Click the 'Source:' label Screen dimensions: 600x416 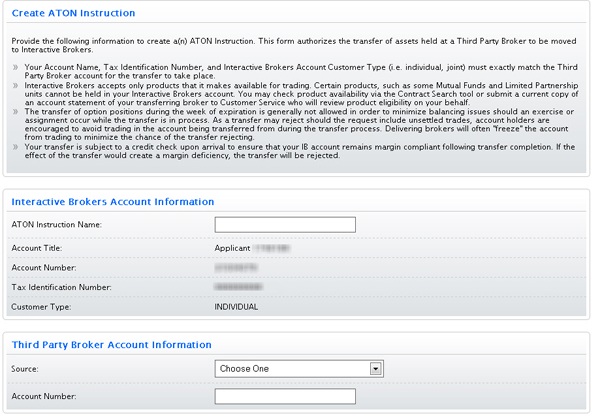click(x=25, y=369)
